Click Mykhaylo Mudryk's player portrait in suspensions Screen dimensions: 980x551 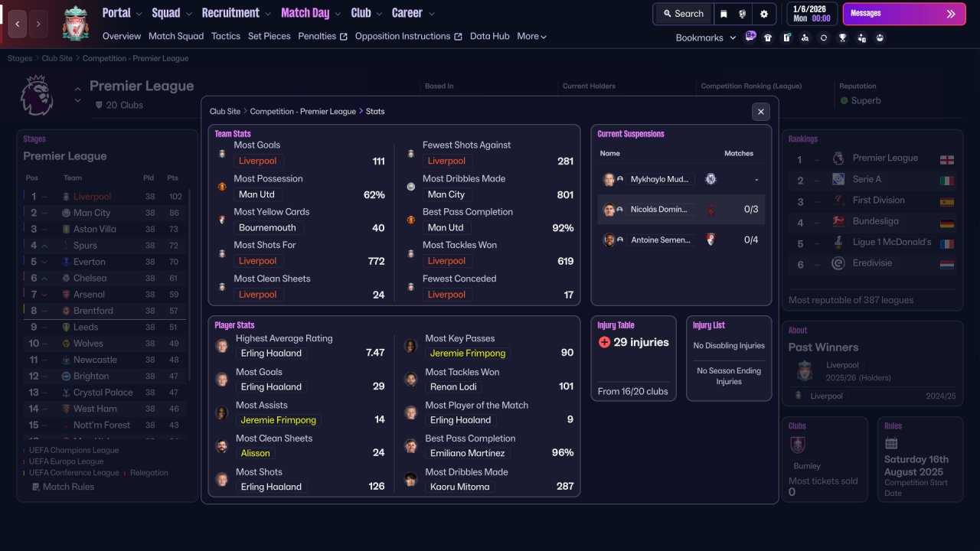click(x=609, y=179)
